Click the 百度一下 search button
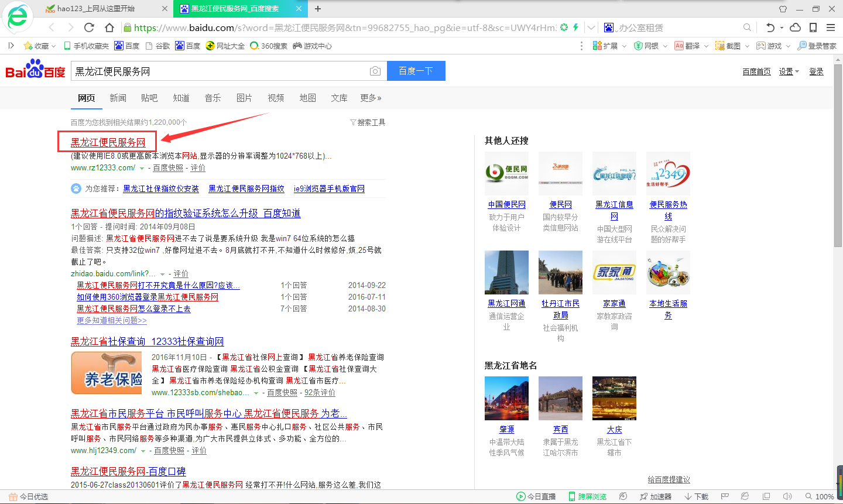The image size is (843, 504). 416,71
